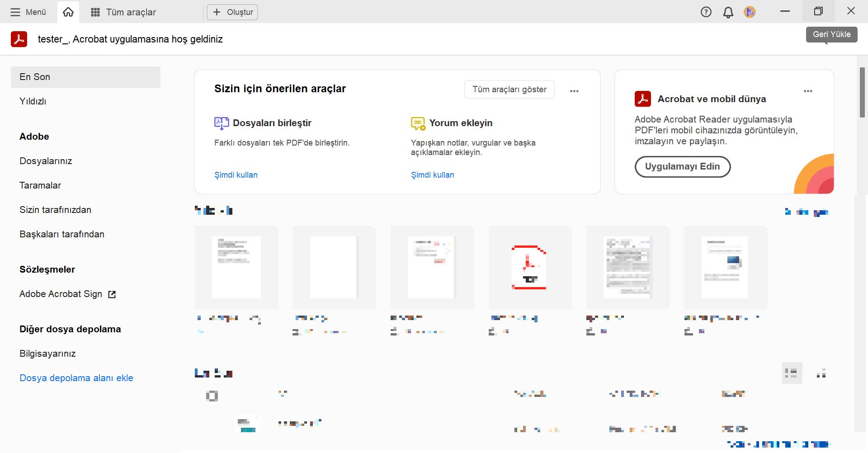Click Şimdi kullan under Dosyaları birleştir

point(236,175)
